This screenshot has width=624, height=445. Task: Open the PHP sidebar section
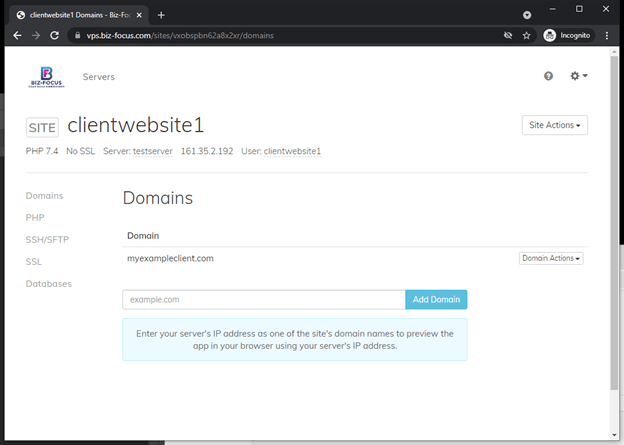[35, 218]
